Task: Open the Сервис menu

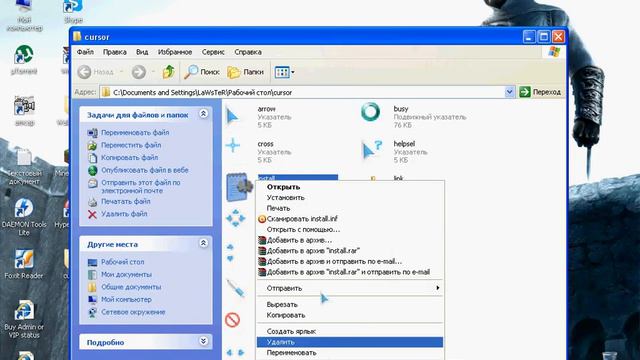Action: [x=213, y=52]
